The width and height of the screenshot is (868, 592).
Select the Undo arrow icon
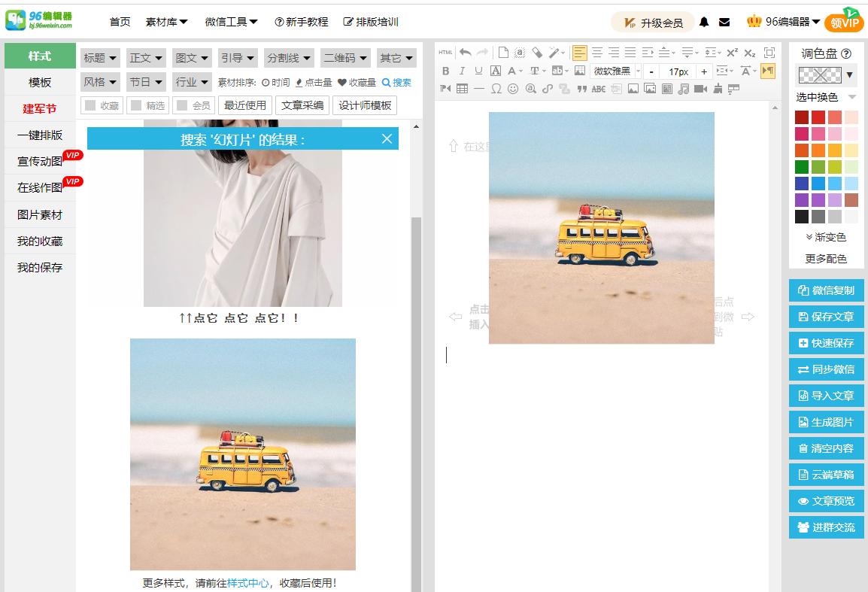(x=464, y=53)
